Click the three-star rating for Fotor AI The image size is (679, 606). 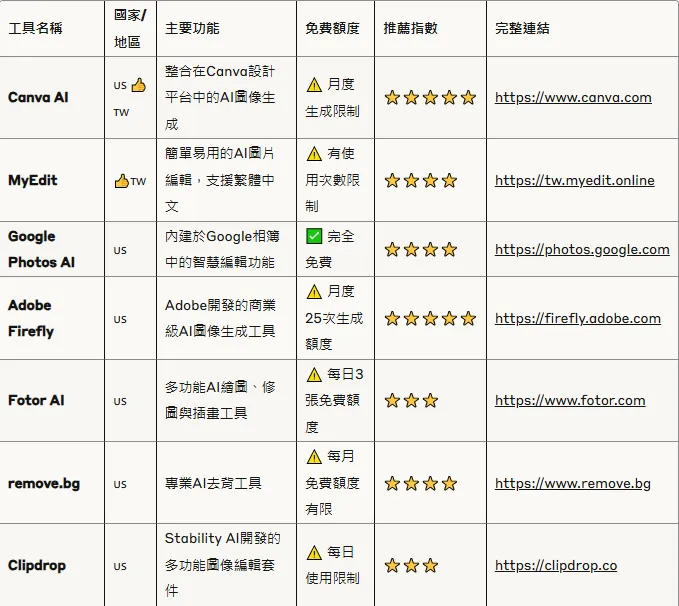[411, 400]
